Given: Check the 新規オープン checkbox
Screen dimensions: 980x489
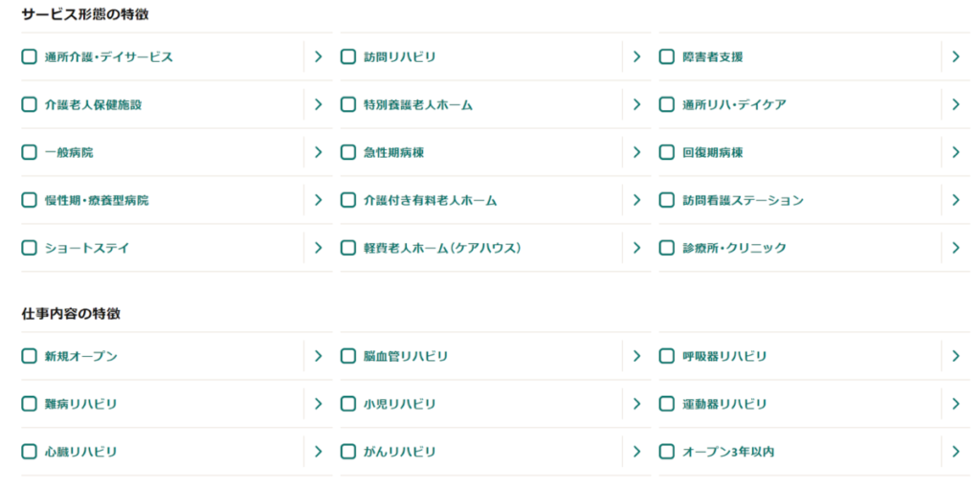Looking at the screenshot, I should point(30,356).
